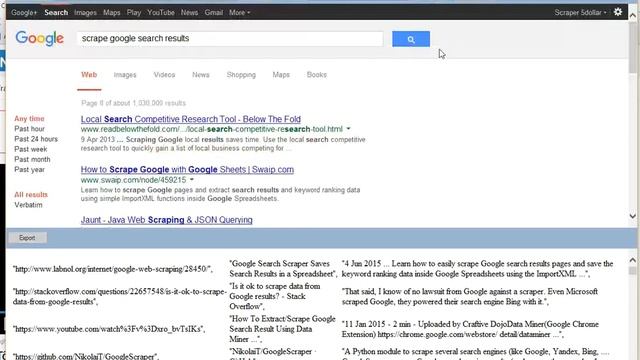This screenshot has width=640, height=360.
Task: Select the All results filter
Action: pos(31,195)
